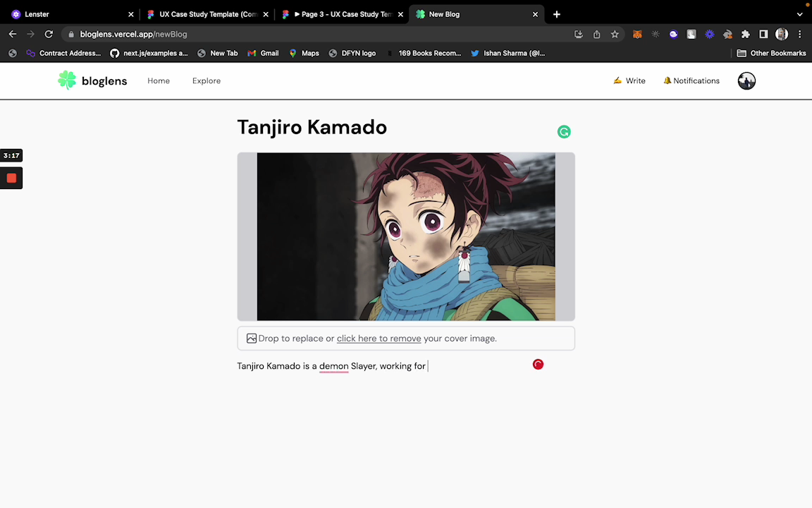Click here to remove cover image link
This screenshot has width=812, height=508.
379,339
